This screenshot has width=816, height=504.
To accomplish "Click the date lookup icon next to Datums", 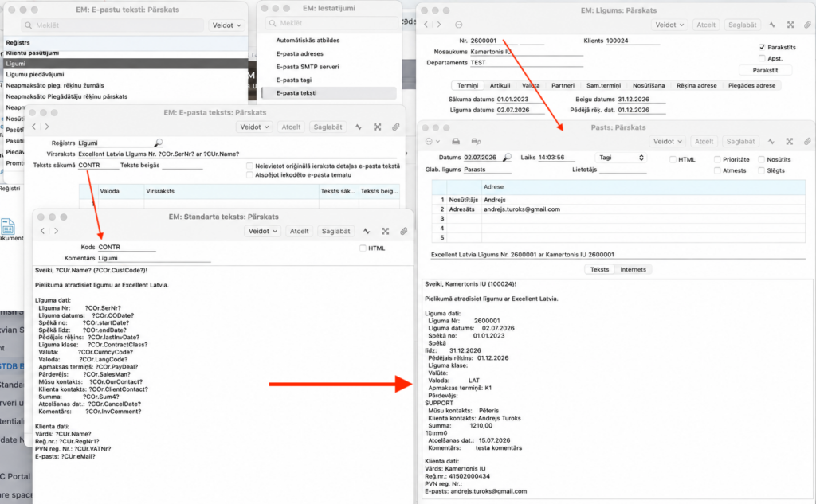I will pyautogui.click(x=508, y=157).
